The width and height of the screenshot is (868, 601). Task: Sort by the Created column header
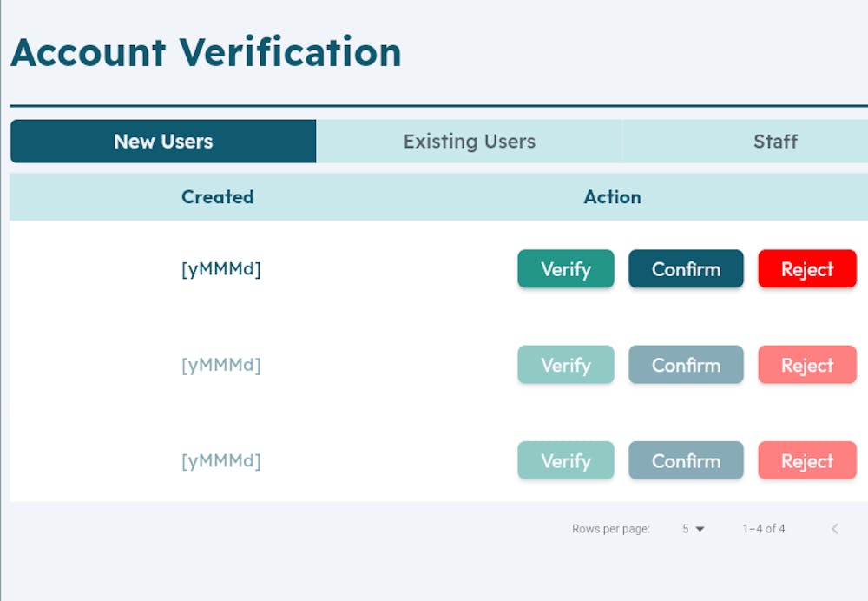click(x=217, y=197)
